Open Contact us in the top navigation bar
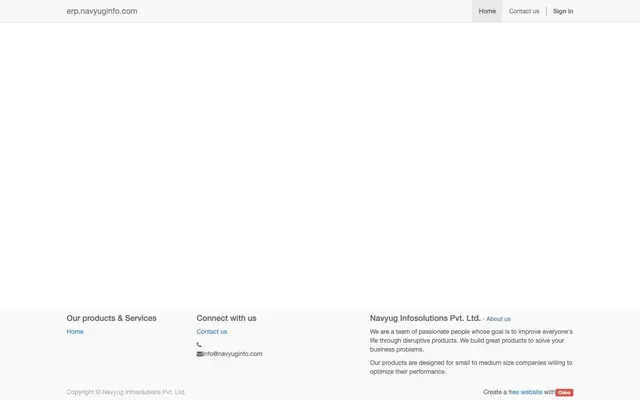The width and height of the screenshot is (640, 400). [x=524, y=11]
